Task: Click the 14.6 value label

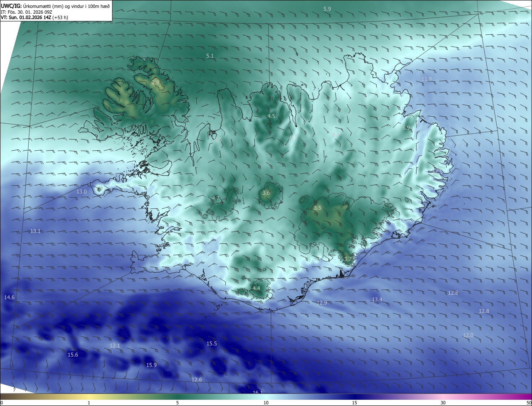Action: pos(9,298)
